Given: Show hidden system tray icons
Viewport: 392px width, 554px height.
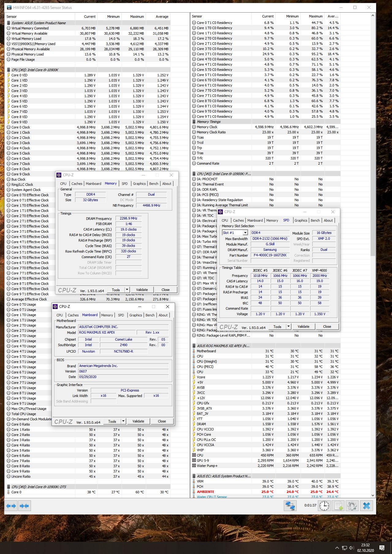Looking at the screenshot, I should (x=337, y=548).
